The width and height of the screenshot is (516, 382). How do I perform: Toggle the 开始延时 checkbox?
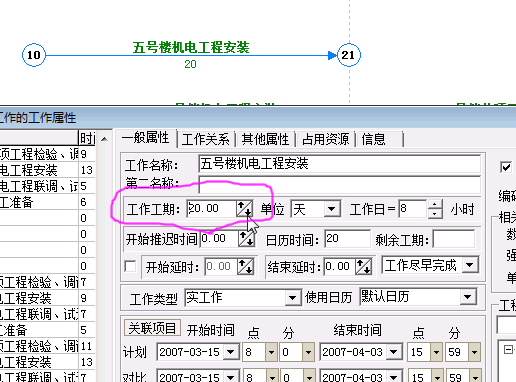[130, 266]
